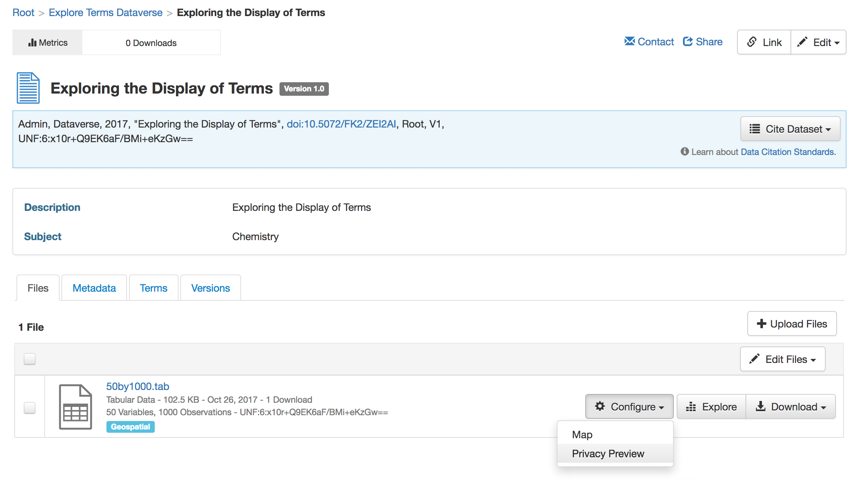Click the tabular file icon for 50by1000.tab

[x=75, y=406]
